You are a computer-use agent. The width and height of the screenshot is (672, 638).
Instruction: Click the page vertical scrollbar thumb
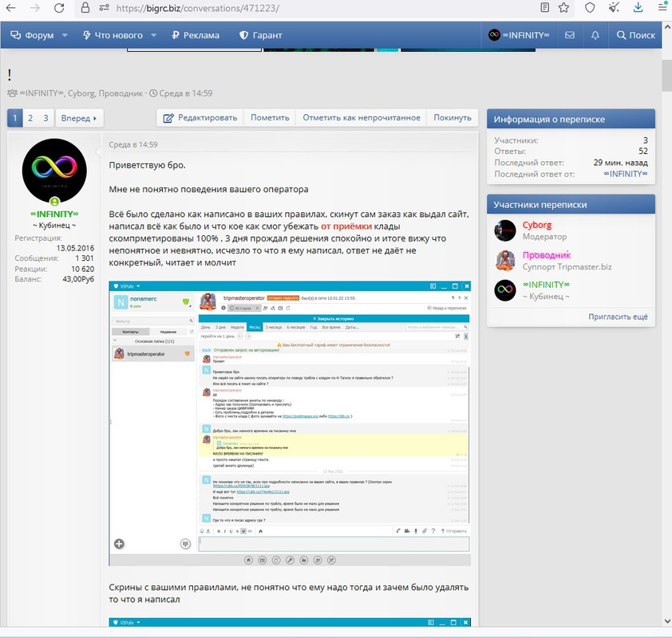667,76
